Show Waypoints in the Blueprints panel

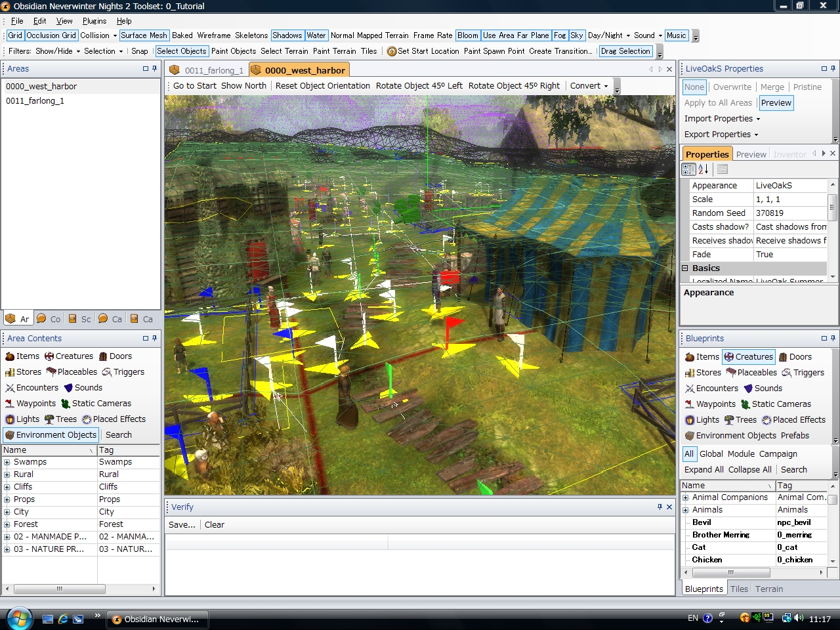click(x=711, y=404)
